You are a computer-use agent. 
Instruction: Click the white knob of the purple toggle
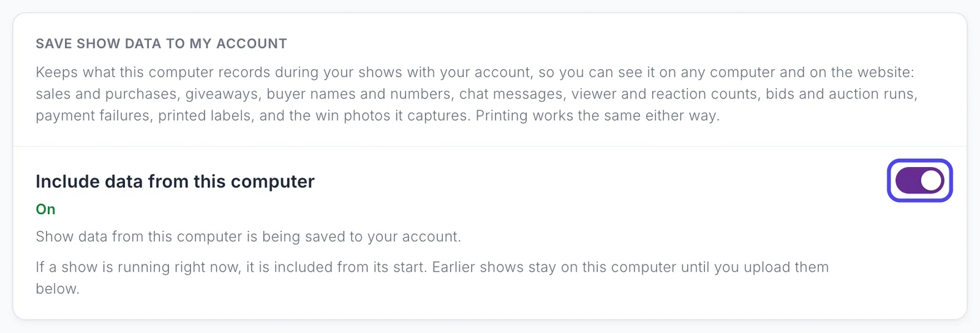point(931,181)
